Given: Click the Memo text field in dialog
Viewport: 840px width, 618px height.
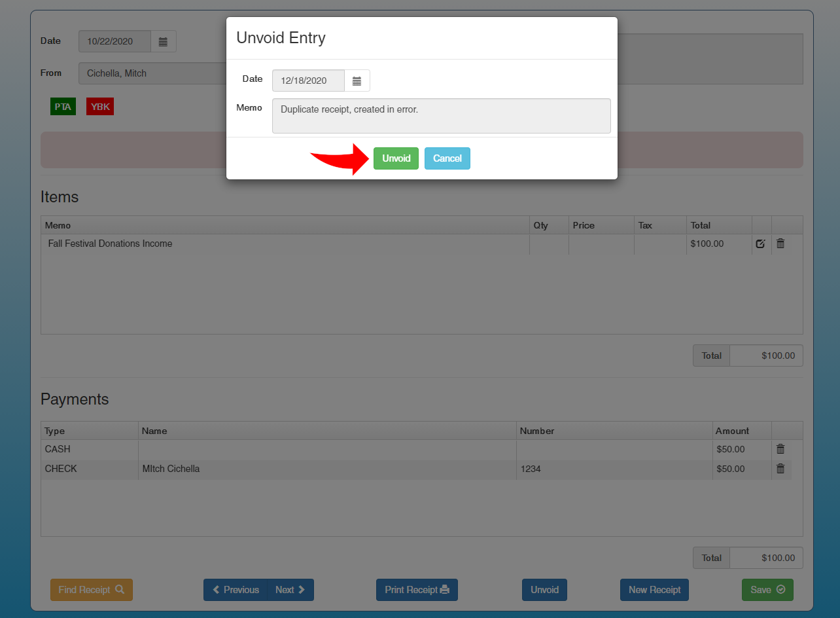Looking at the screenshot, I should click(441, 116).
